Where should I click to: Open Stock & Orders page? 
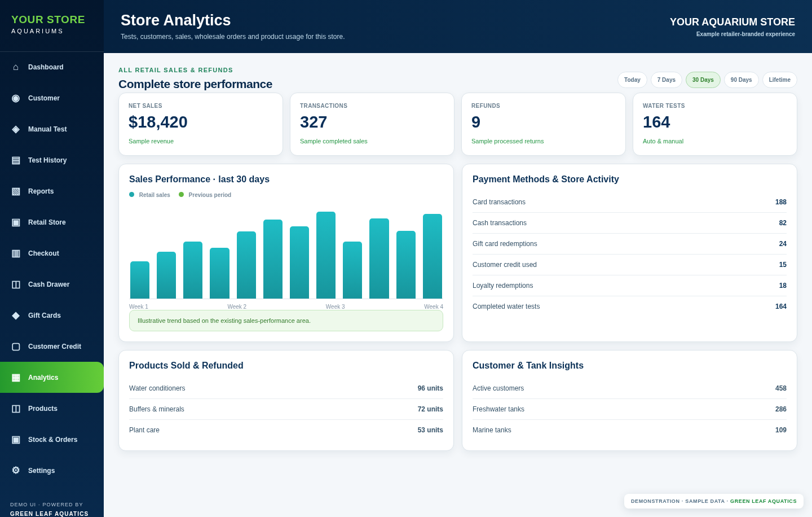(x=52, y=440)
